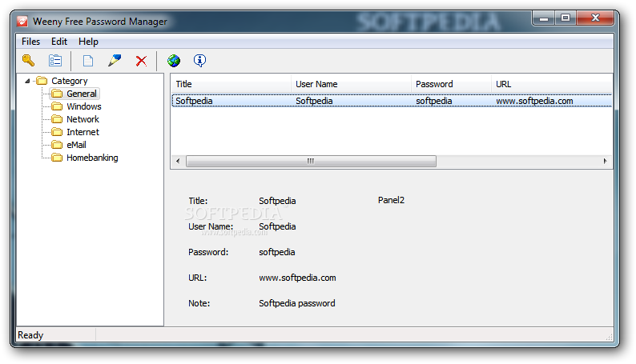Image resolution: width=636 pixels, height=364 pixels.
Task: Open the Help menu
Action: (x=88, y=42)
